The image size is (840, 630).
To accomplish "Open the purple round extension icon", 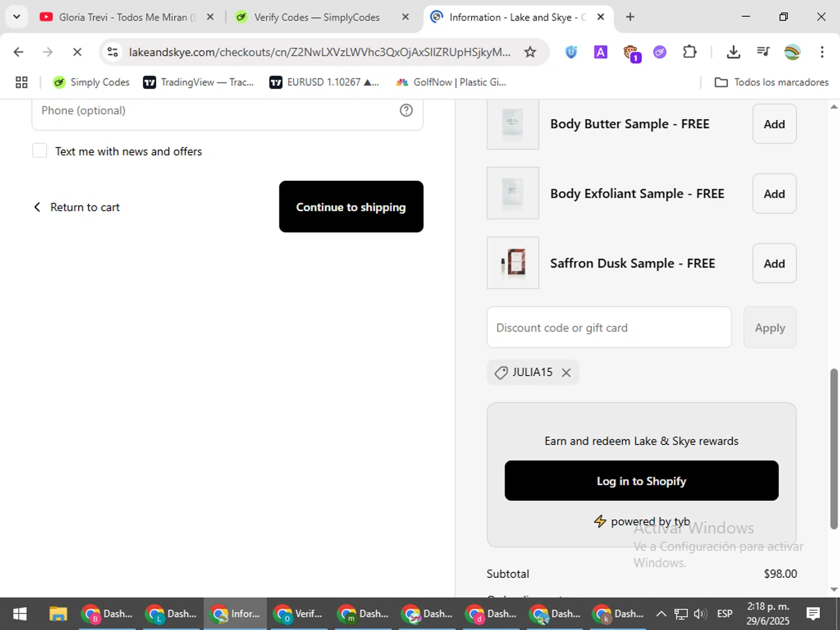I will [660, 52].
